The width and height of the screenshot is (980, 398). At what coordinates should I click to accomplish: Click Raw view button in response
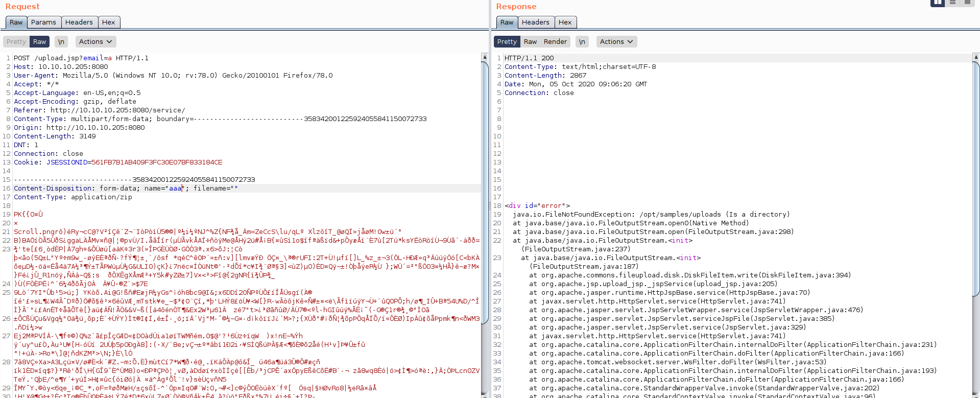coord(530,42)
